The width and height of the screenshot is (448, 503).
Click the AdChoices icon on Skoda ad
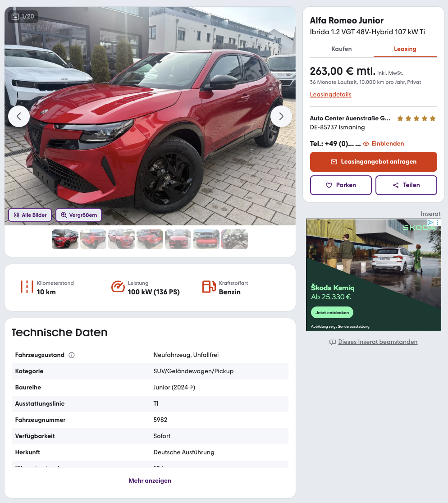point(430,222)
